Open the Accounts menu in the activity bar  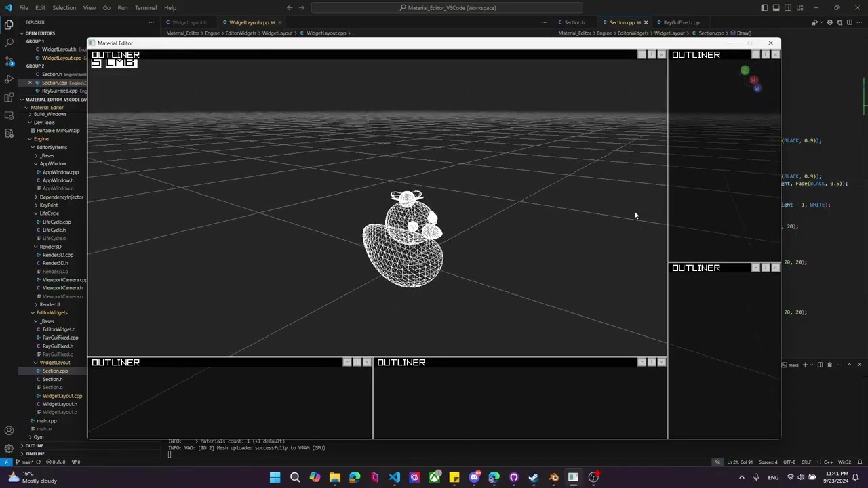coord(9,430)
